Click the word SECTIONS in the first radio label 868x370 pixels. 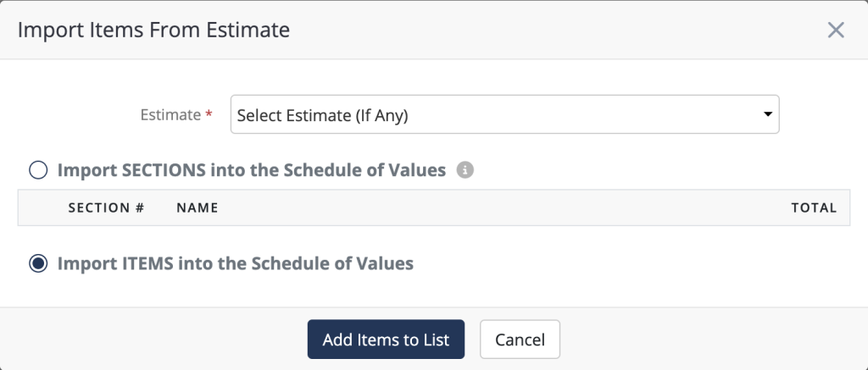pyautogui.click(x=164, y=170)
